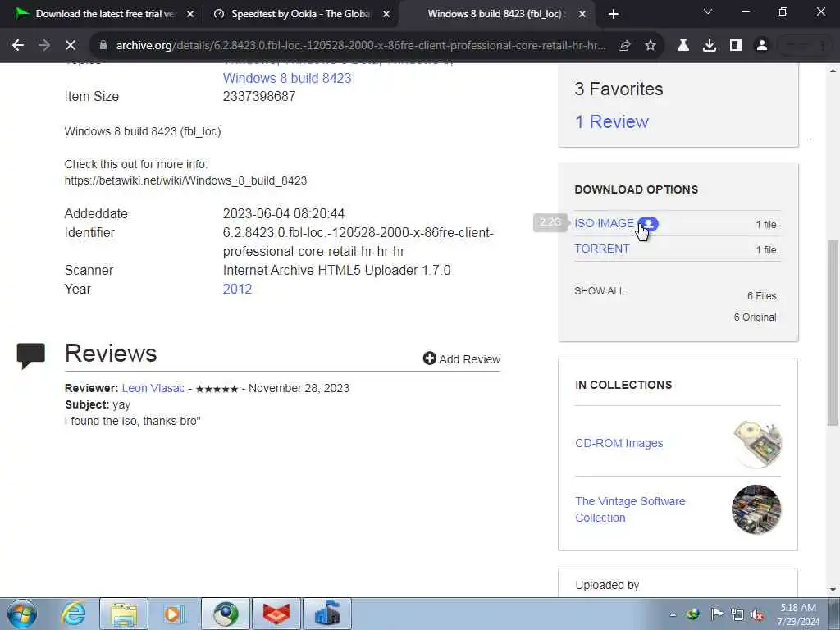
Task: Select the Windows 8 build 8423 tab
Action: point(493,15)
